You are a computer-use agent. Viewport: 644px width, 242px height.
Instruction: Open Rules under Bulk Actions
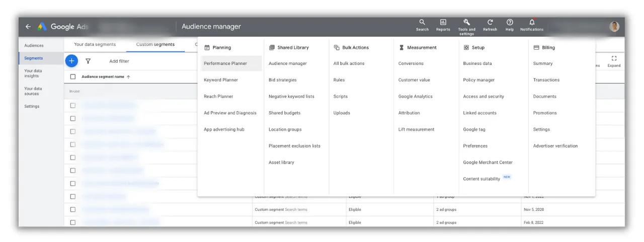[339, 80]
